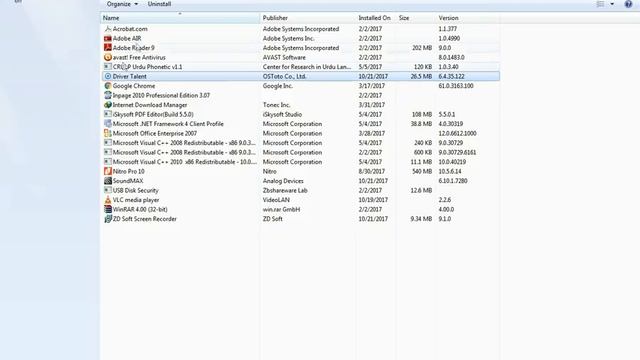Sort by Installed On column header
Screen dimensions: 640x360
click(x=376, y=18)
